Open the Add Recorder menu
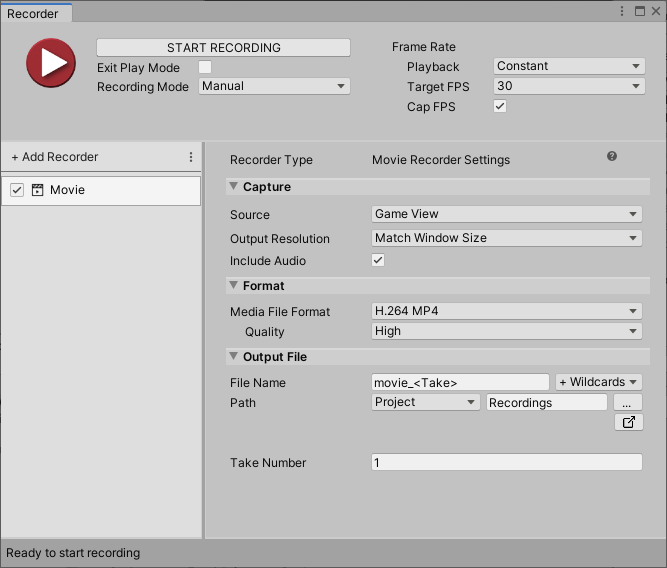Image resolution: width=667 pixels, height=568 pixels. click(x=55, y=157)
